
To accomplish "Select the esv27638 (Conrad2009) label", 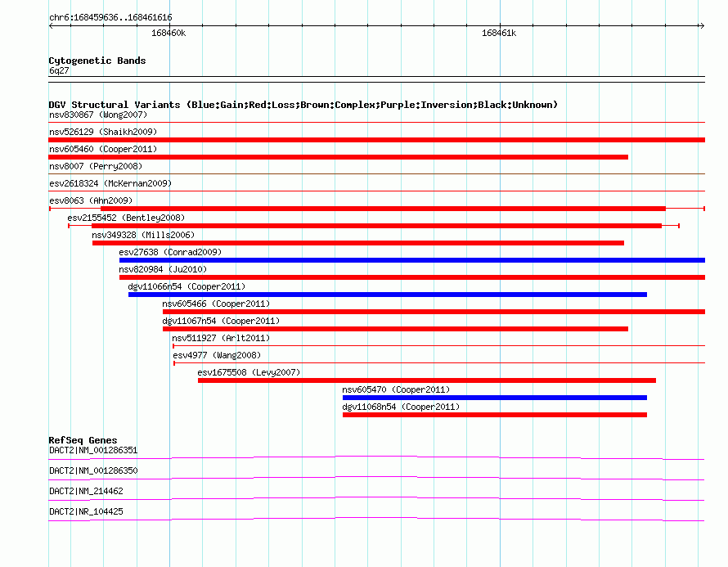I will pos(170,252).
